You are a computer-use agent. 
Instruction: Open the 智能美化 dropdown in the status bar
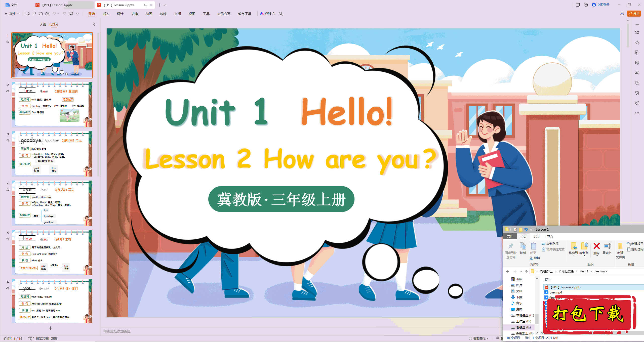[x=478, y=338]
